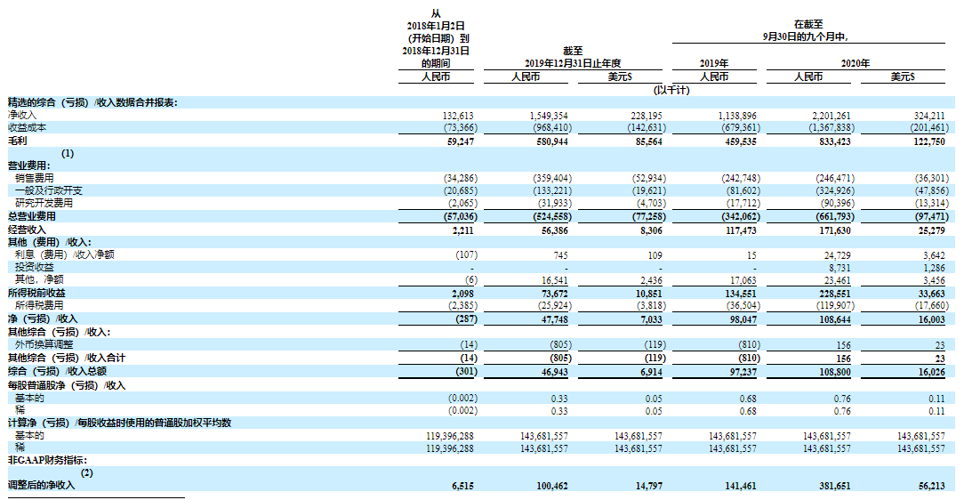
Task: Select the 净（亏损）/收入 row label
Action: (x=42, y=319)
